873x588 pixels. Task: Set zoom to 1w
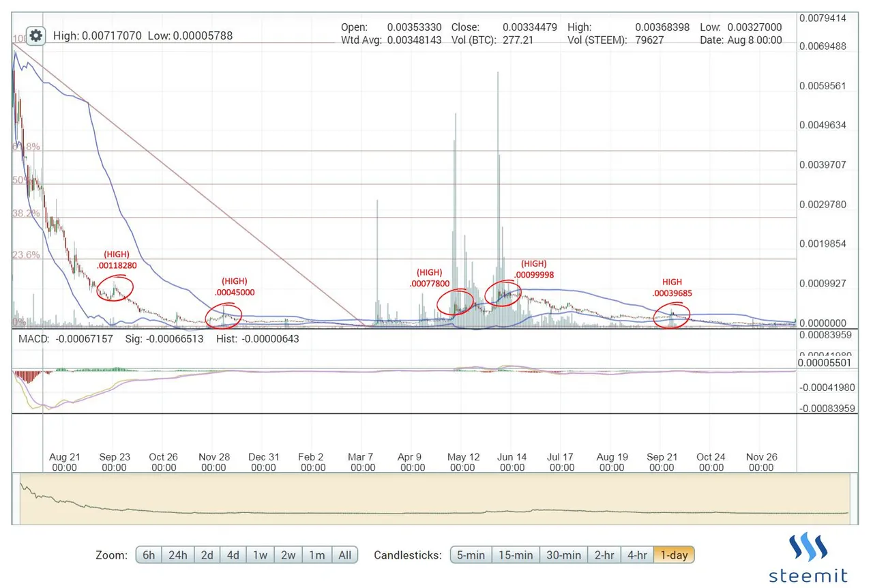pos(260,555)
